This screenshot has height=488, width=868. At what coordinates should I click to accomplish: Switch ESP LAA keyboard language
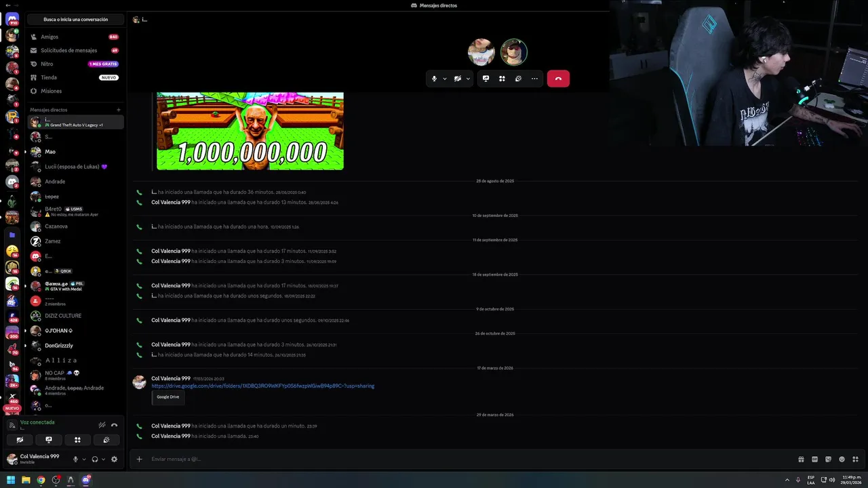(x=811, y=480)
